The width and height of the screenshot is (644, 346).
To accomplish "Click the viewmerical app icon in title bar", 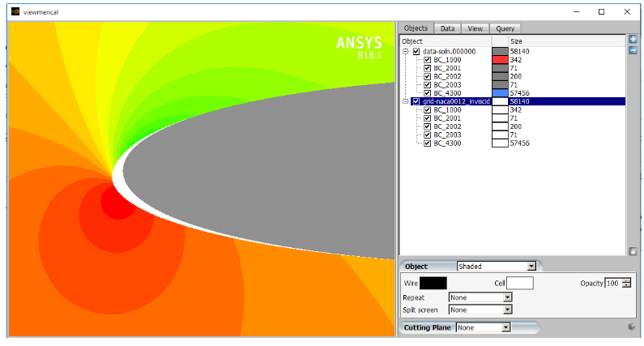I will [x=15, y=12].
